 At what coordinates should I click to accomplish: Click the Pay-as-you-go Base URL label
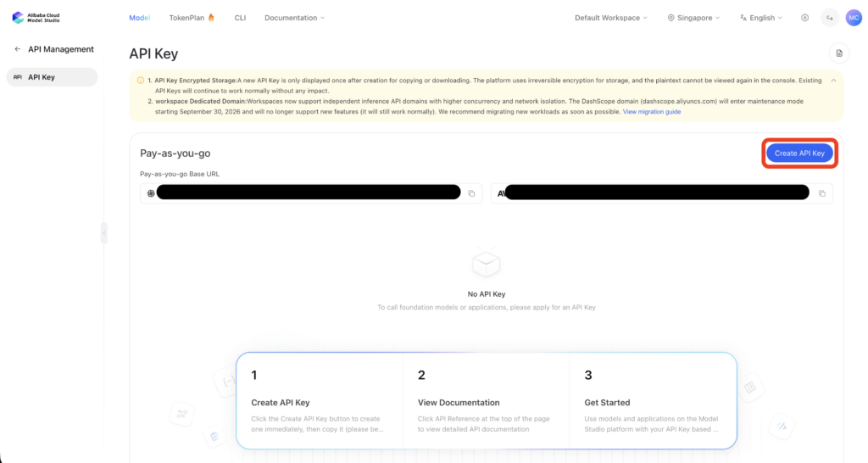click(180, 174)
